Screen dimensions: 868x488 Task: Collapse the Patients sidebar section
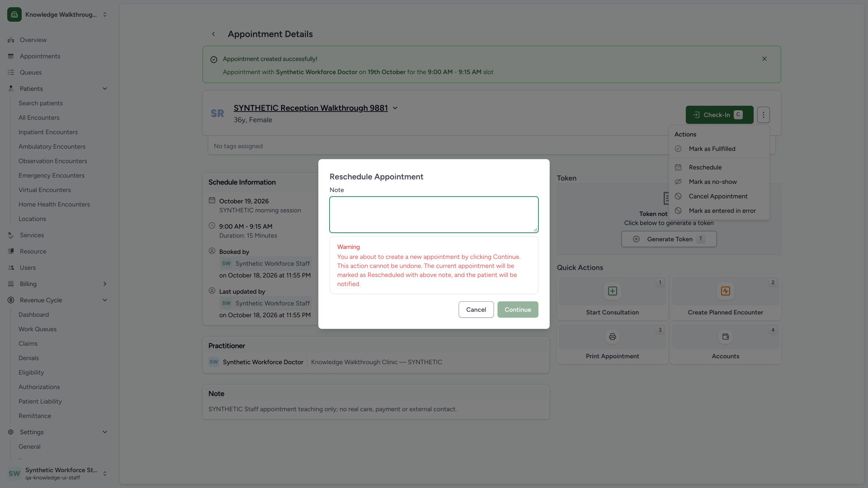(x=105, y=89)
